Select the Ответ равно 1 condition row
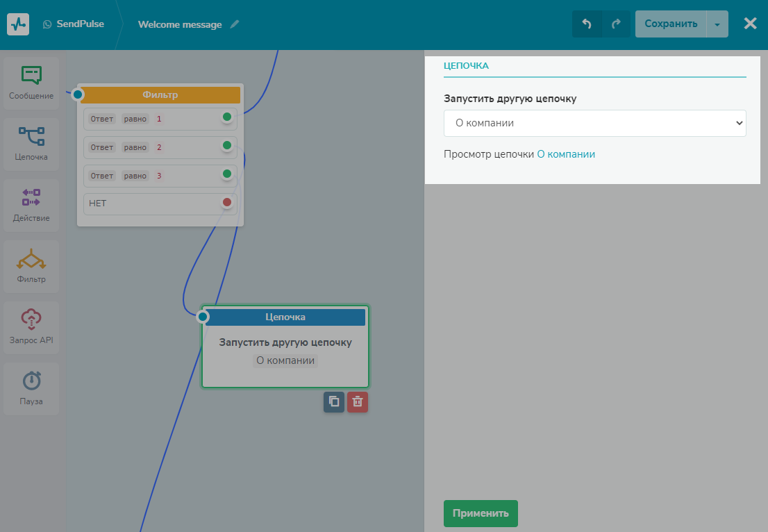The image size is (768, 532). (x=160, y=119)
